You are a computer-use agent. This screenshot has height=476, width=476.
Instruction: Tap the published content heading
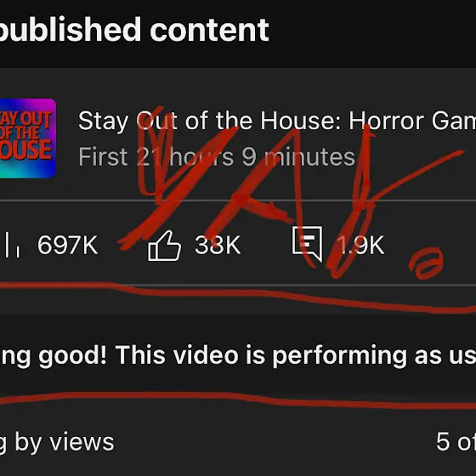[x=133, y=31]
